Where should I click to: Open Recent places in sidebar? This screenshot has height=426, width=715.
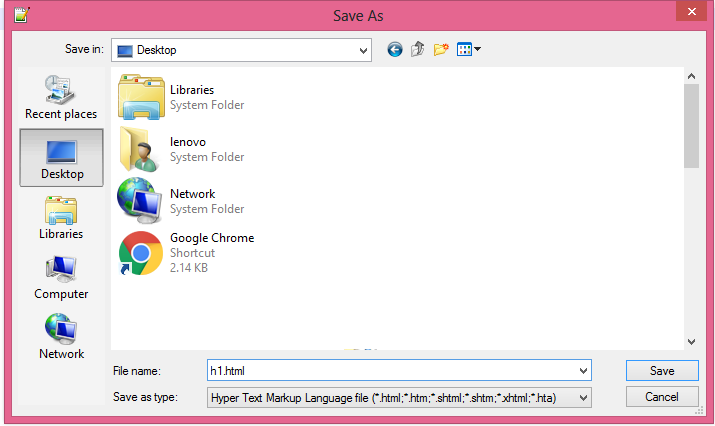[61, 98]
